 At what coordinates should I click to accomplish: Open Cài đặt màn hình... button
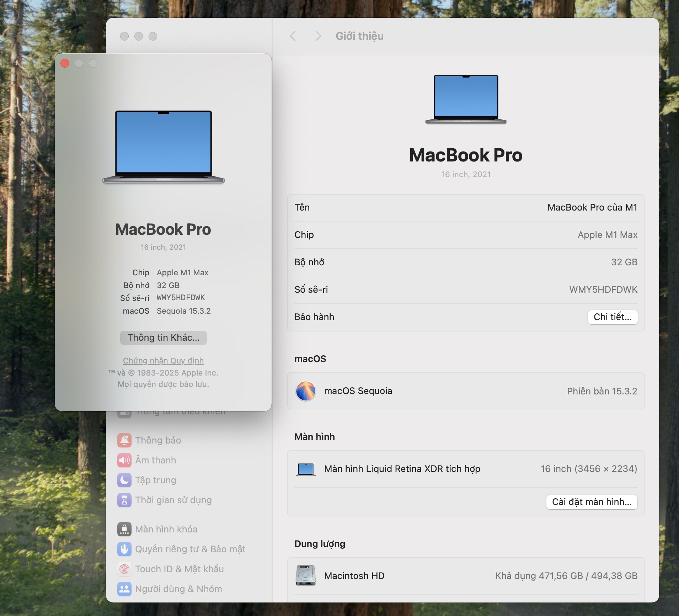tap(592, 502)
